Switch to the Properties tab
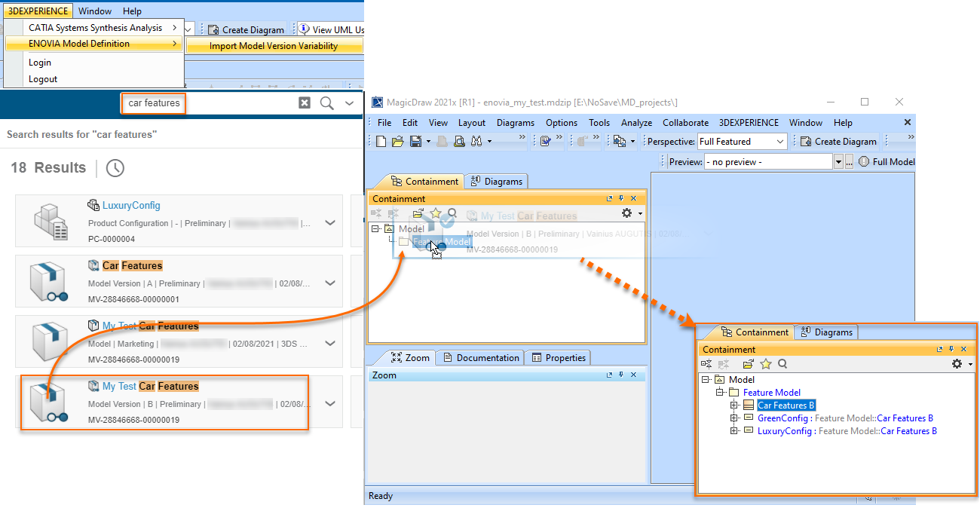Screen dimensions: 980x508 pyautogui.click(x=559, y=358)
